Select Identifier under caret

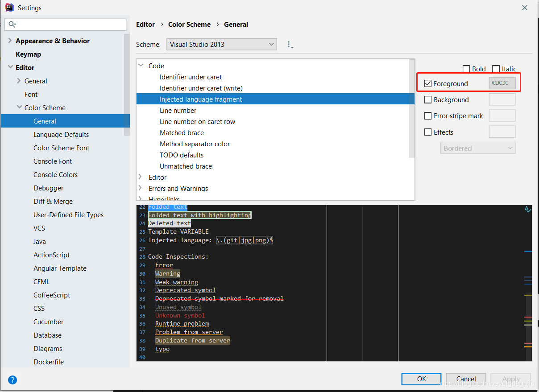tap(191, 77)
